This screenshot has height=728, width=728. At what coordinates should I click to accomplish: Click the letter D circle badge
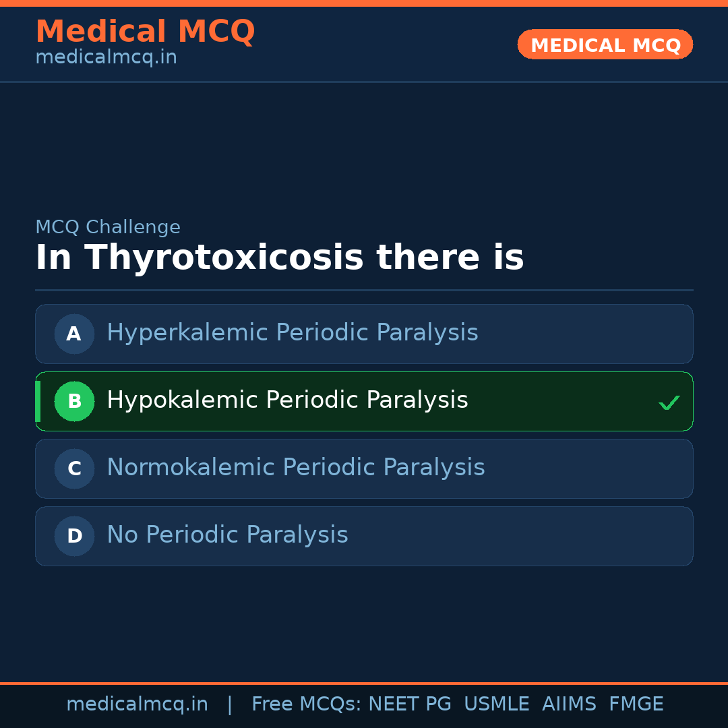tap(74, 536)
